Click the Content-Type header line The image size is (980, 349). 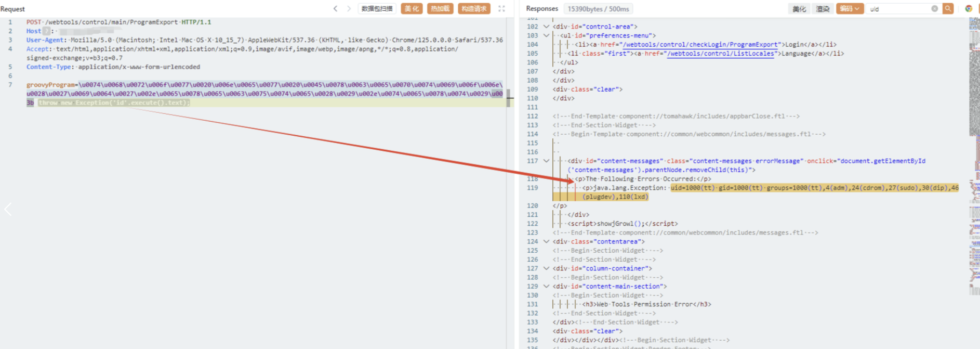click(113, 67)
